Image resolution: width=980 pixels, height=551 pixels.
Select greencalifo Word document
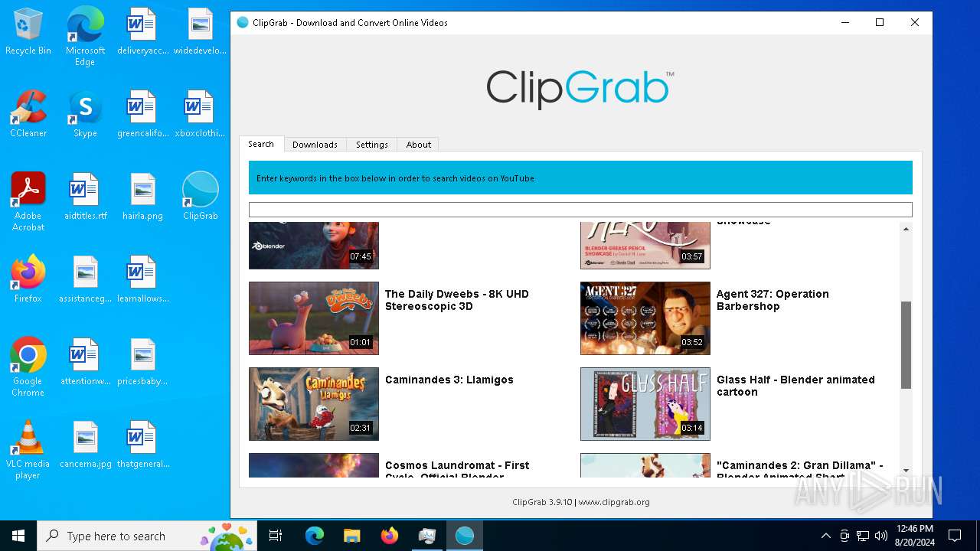pyautogui.click(x=142, y=114)
